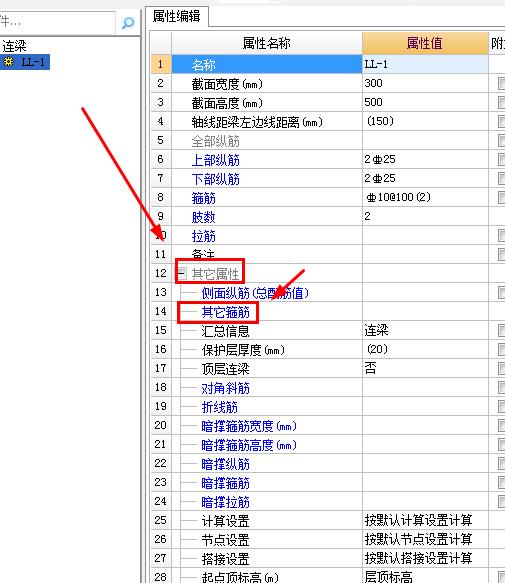Select the 搭接设置 property name
The width and height of the screenshot is (505, 583).
click(x=225, y=559)
